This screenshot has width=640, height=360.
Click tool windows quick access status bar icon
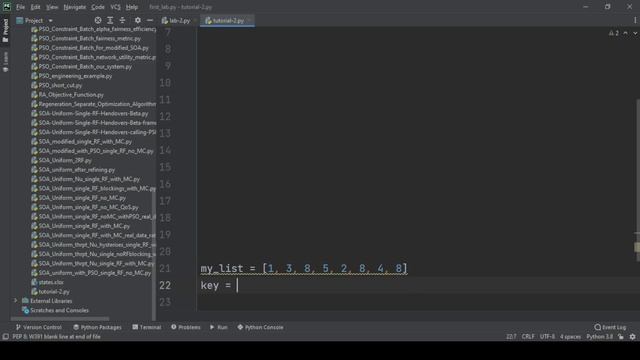[5, 337]
